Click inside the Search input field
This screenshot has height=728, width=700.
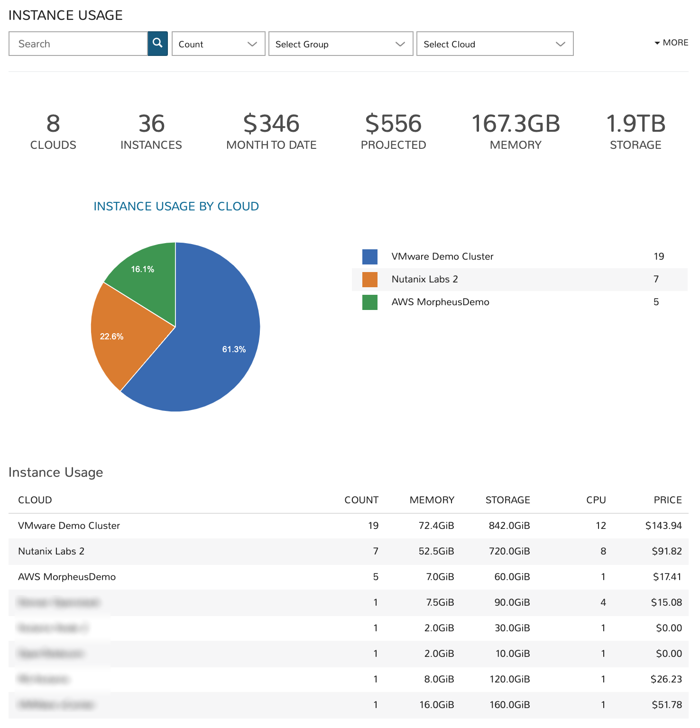[x=78, y=44]
